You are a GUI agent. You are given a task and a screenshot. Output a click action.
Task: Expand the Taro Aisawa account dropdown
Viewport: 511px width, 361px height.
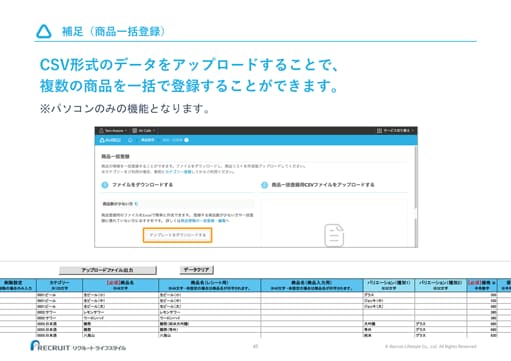[x=113, y=131]
